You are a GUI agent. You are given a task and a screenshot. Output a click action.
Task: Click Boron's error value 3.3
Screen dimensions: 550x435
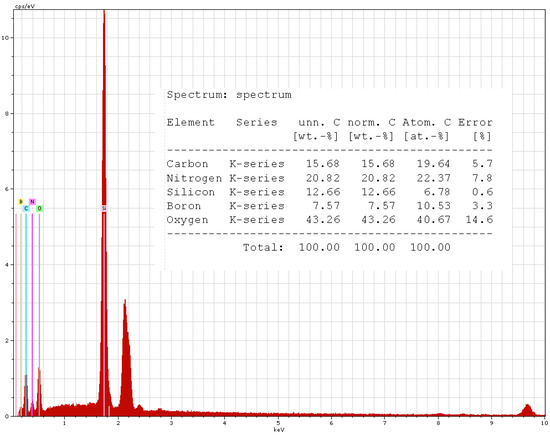click(482, 206)
